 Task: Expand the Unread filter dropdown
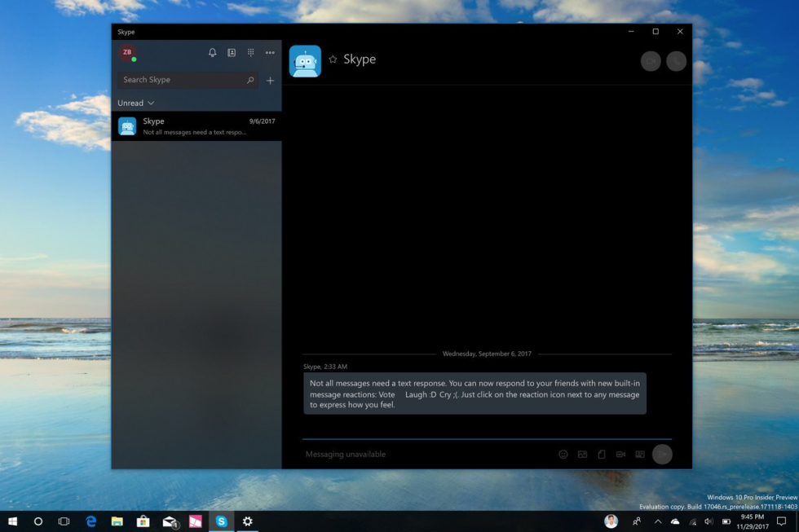(x=135, y=103)
